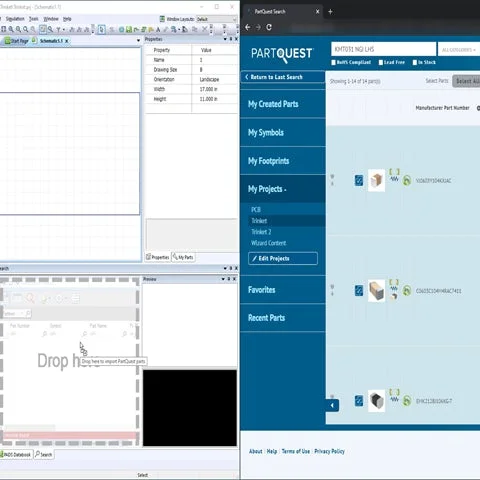This screenshot has width=480, height=480.
Task: Close the Schematic1.1 tab with its x
Action: 66,41
